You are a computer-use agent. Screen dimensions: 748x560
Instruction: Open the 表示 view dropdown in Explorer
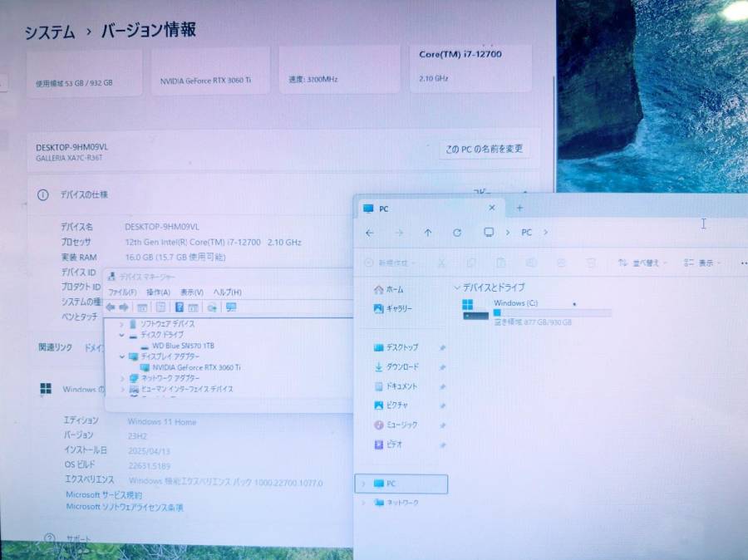(702, 263)
